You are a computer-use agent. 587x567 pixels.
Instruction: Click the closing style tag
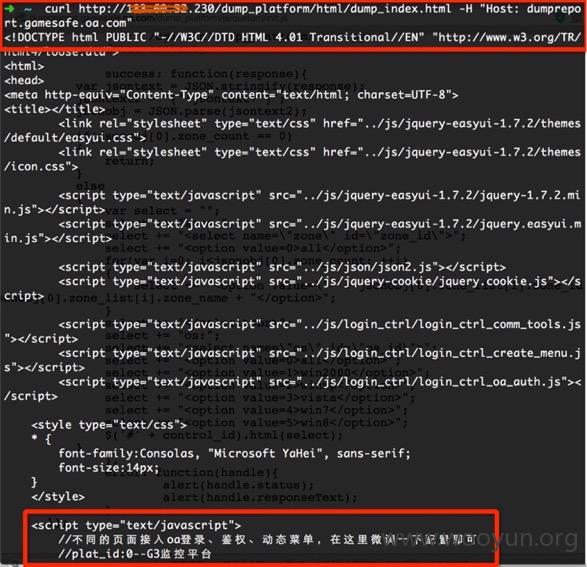pyautogui.click(x=58, y=497)
